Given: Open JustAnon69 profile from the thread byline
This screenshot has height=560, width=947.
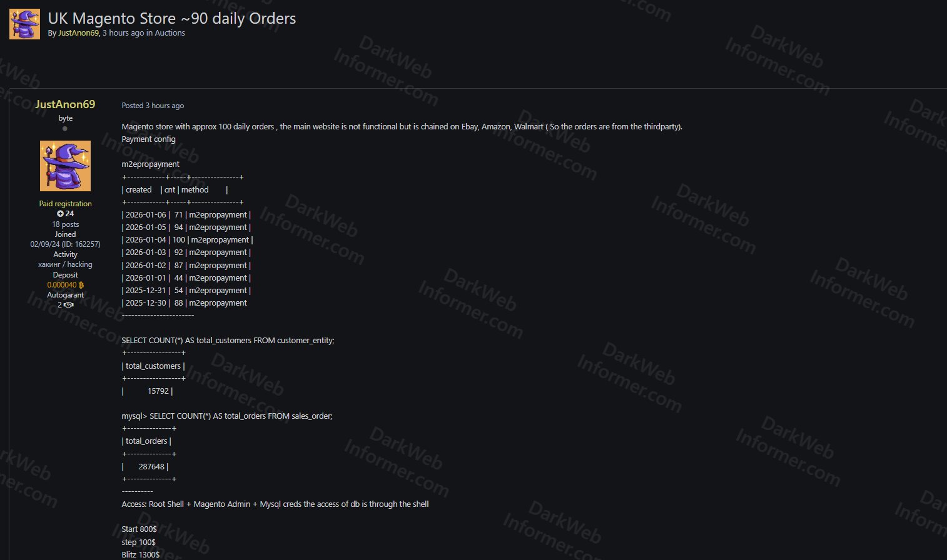Looking at the screenshot, I should (78, 33).
